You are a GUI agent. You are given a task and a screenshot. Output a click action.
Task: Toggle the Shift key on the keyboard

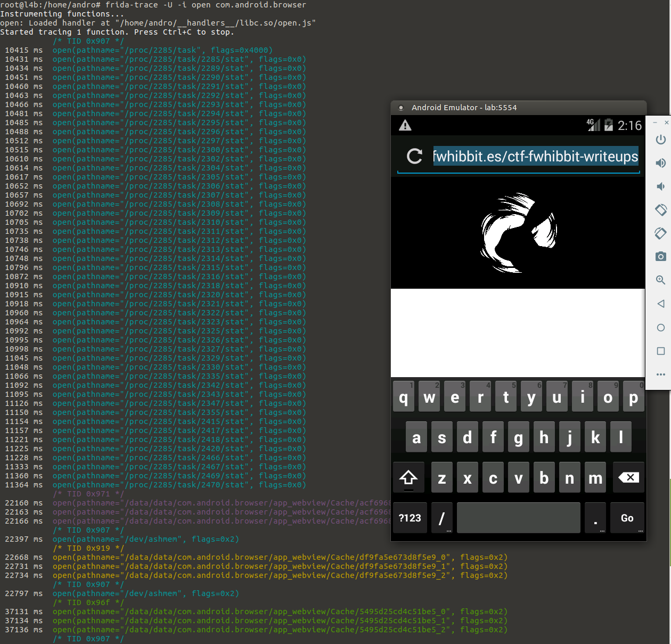[408, 477]
